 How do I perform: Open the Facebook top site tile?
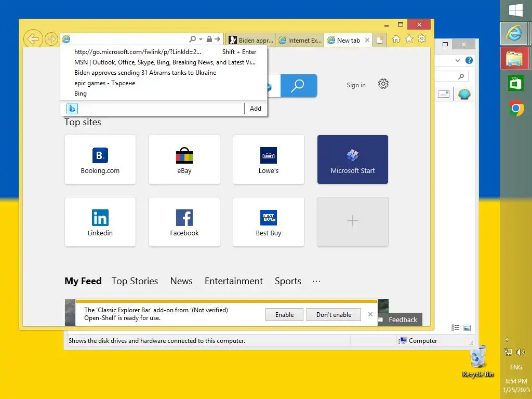pyautogui.click(x=184, y=222)
